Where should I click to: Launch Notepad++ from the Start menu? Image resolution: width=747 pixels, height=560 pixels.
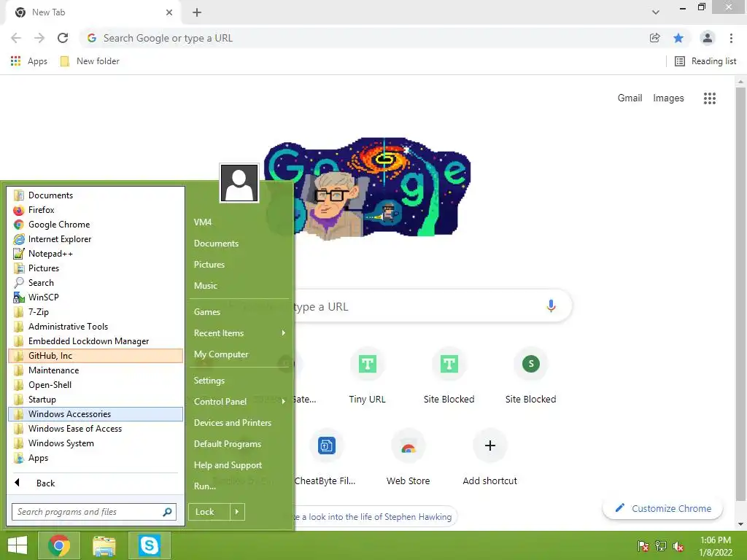pos(96,254)
